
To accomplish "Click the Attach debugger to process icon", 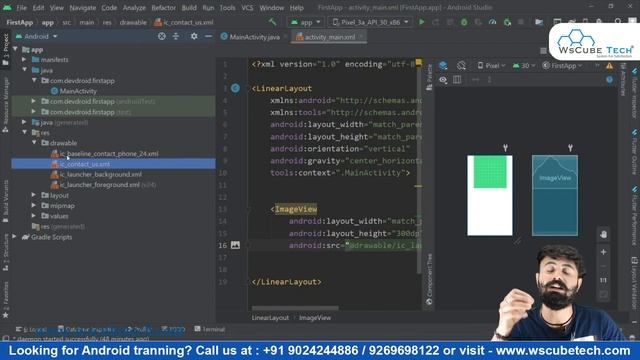I will point(507,22).
